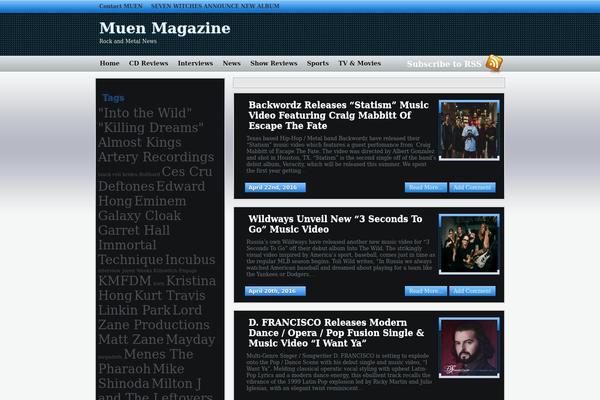Viewport: 600px width, 400px height.
Task: Select the Kurt Travis tag
Action: click(x=170, y=296)
